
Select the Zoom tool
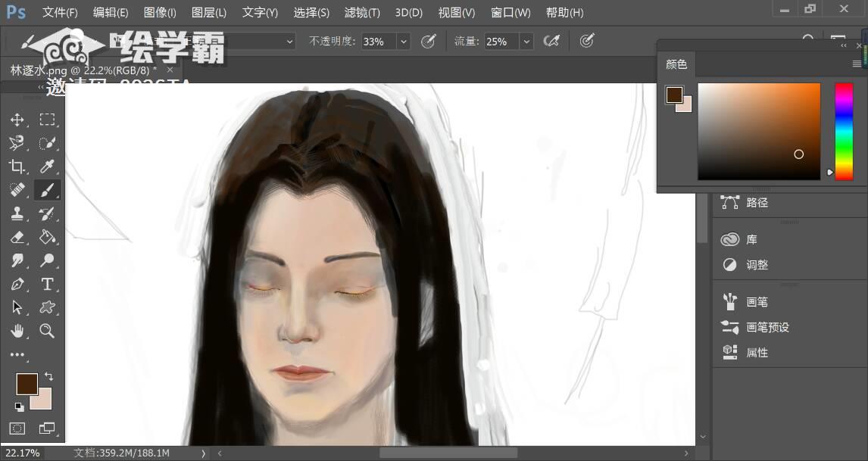pyautogui.click(x=47, y=331)
